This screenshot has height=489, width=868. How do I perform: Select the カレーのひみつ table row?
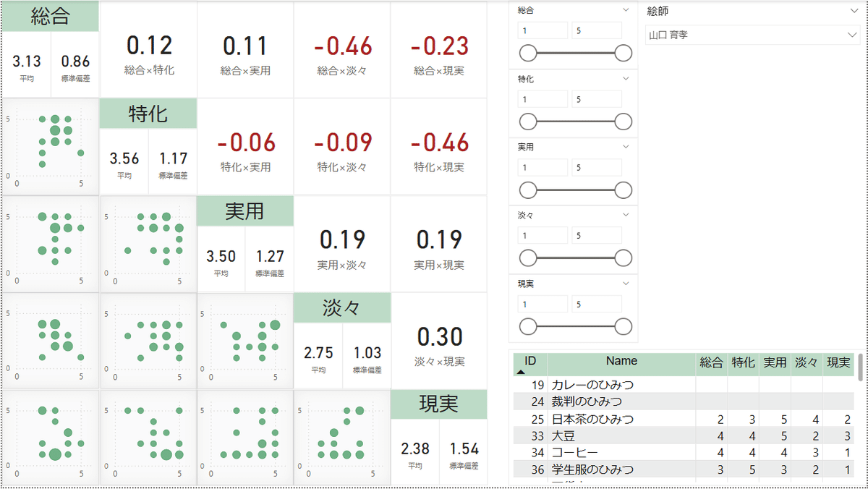pos(684,385)
